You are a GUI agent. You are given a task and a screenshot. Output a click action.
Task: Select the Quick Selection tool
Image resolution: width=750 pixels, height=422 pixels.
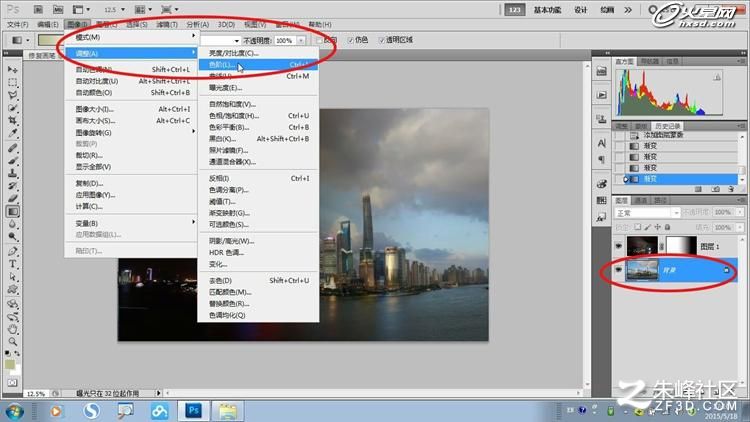(x=12, y=108)
